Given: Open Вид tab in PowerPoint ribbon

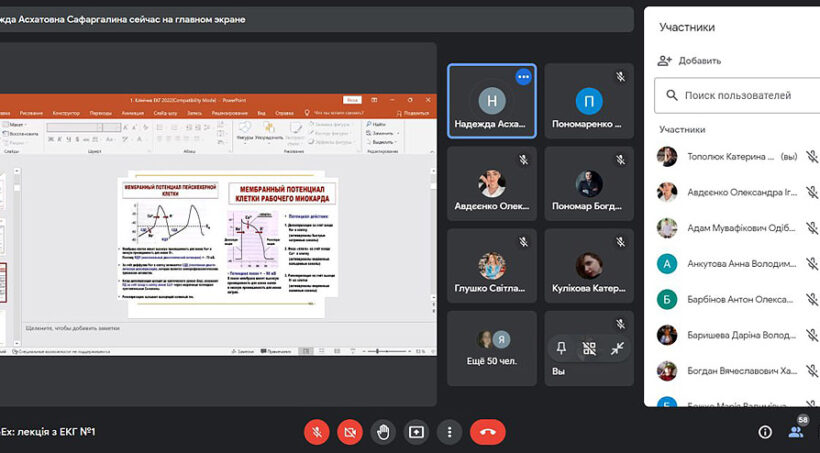Looking at the screenshot, I should [261, 113].
